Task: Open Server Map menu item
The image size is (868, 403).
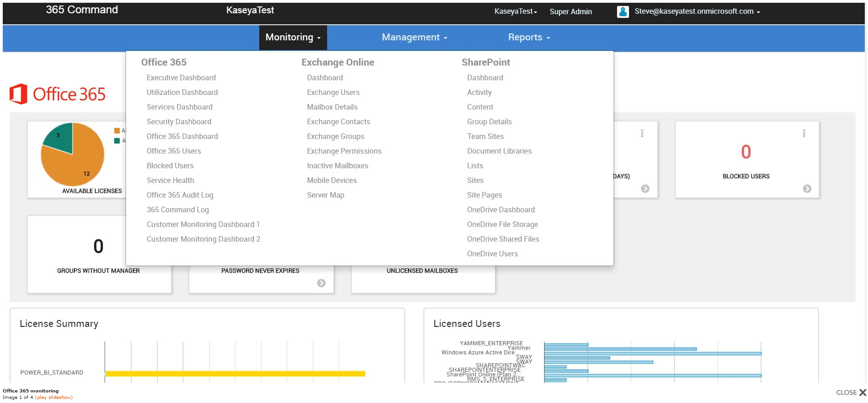Action: pyautogui.click(x=325, y=195)
